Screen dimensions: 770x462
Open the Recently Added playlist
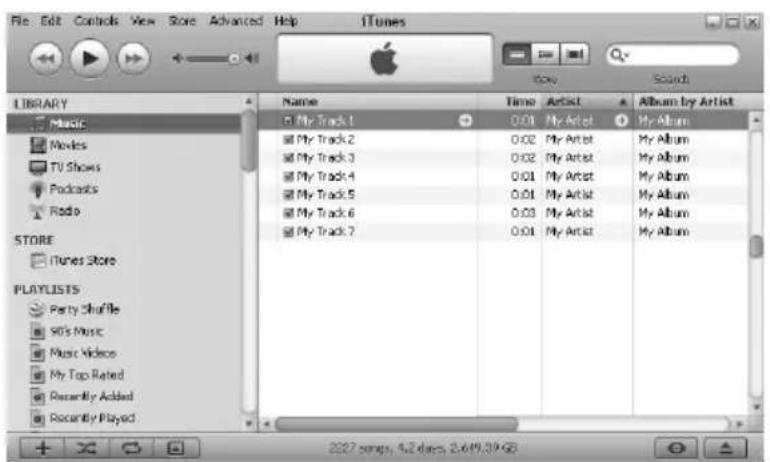click(82, 396)
